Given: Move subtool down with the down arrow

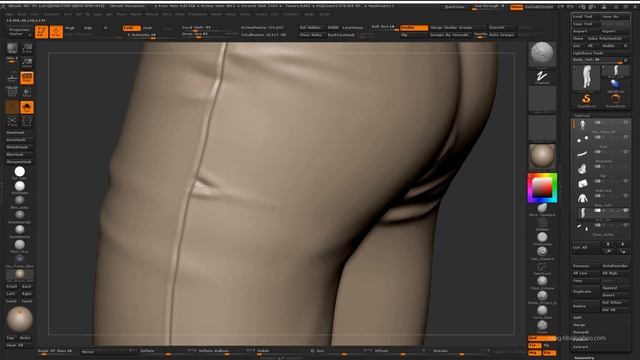Looking at the screenshot, I should pos(622,244).
